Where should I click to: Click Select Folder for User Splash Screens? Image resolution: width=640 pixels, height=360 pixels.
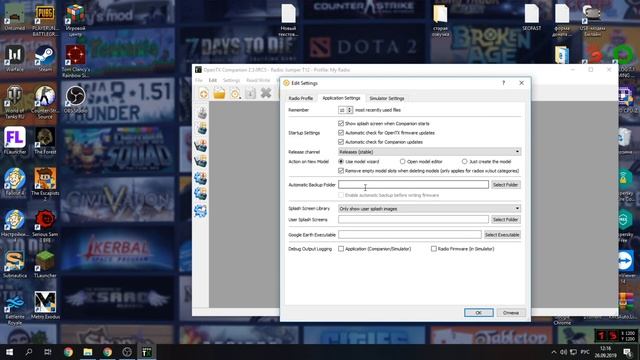tap(505, 220)
